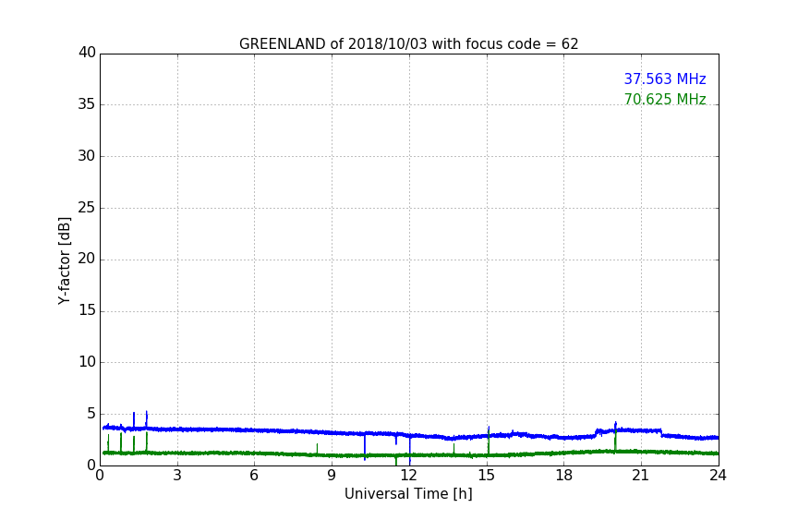Click the x-axis tick label 3

pos(177,476)
